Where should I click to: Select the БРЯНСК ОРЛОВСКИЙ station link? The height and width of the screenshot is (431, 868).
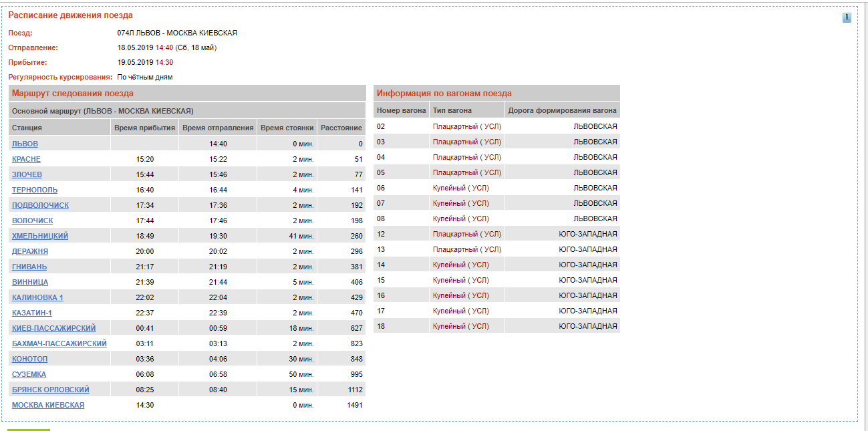(x=51, y=390)
